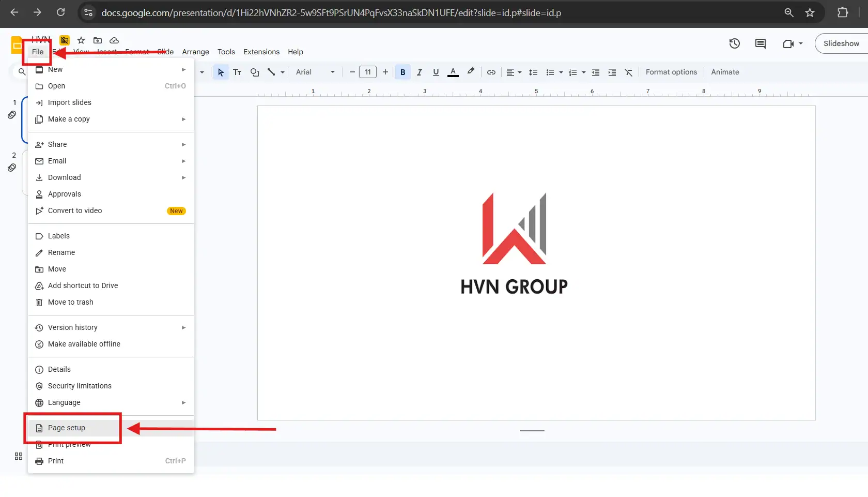Select Approvals menu item
Image resolution: width=868 pixels, height=497 pixels.
pyautogui.click(x=111, y=194)
